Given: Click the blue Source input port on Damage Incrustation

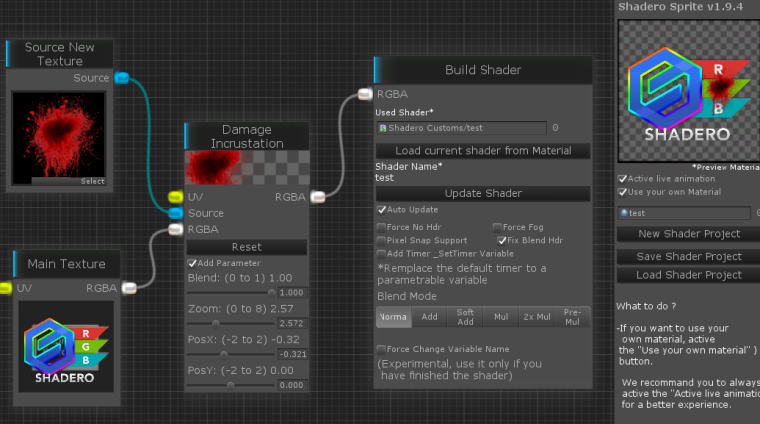Looking at the screenshot, I should click(175, 213).
